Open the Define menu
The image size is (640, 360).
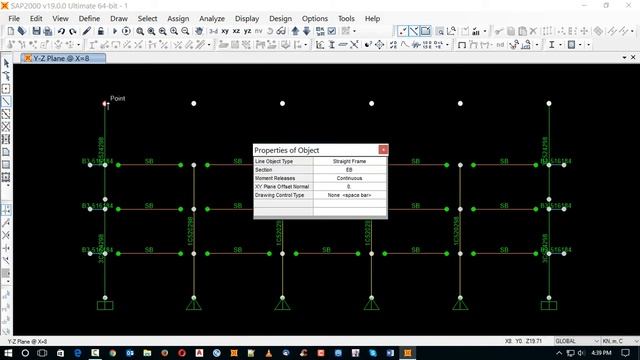point(89,18)
